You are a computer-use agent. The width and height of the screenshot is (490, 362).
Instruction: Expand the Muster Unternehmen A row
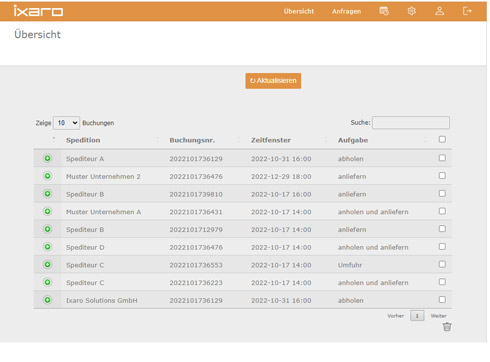pyautogui.click(x=48, y=211)
